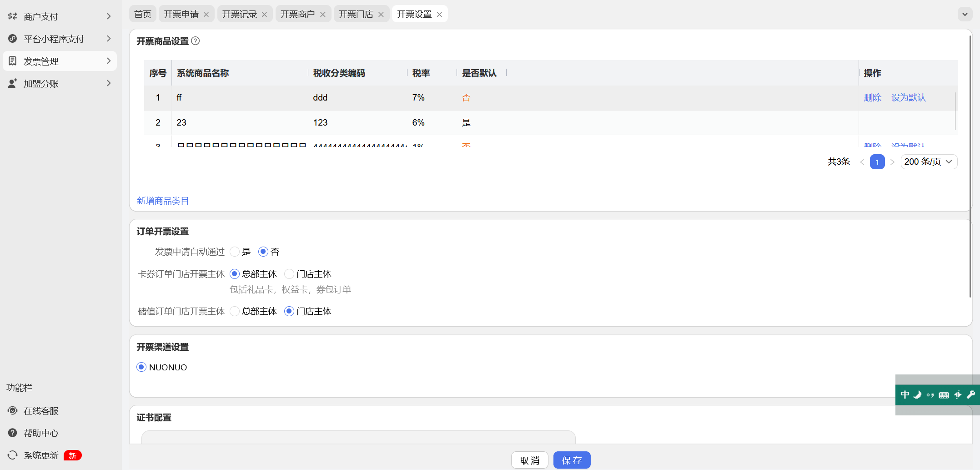Open the IME wrench settings icon
The height and width of the screenshot is (470, 980).
[x=971, y=394]
